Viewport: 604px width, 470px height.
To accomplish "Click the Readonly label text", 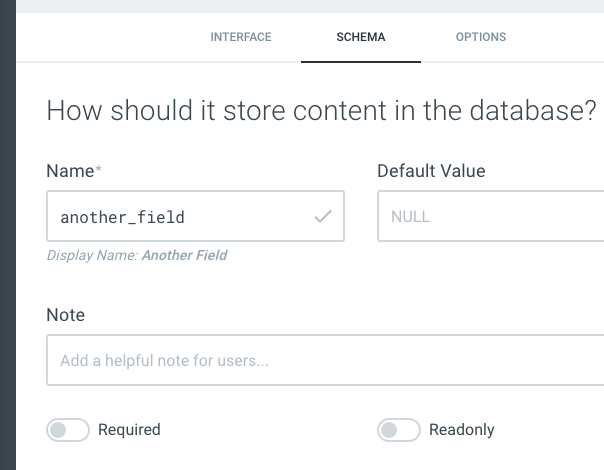I will point(461,430).
